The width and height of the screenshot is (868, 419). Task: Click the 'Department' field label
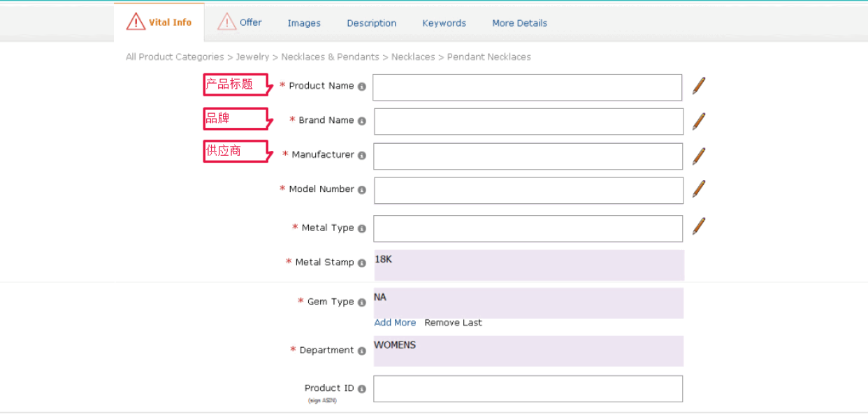point(327,351)
